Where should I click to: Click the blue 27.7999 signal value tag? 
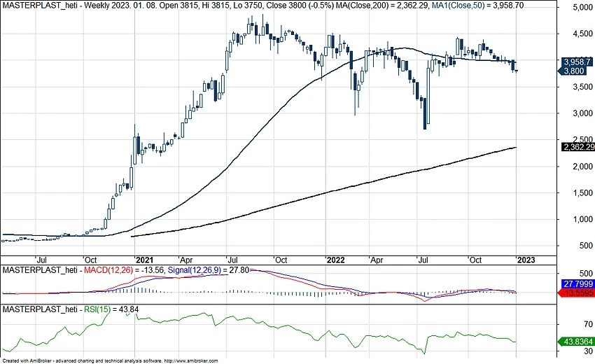pyautogui.click(x=577, y=284)
